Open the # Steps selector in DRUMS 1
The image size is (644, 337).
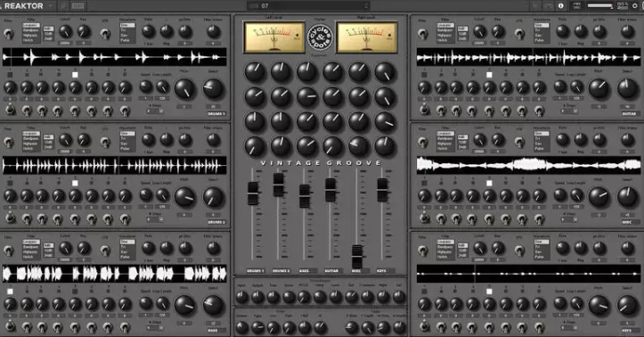click(x=155, y=111)
